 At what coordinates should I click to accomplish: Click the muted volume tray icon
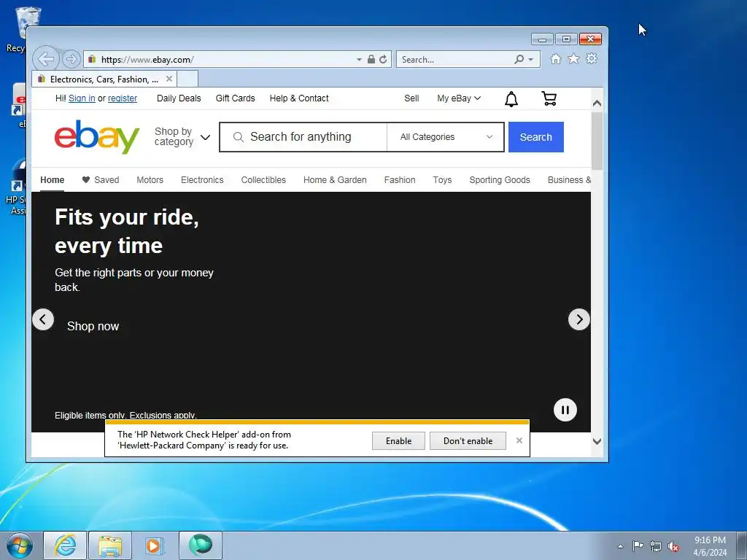click(673, 546)
